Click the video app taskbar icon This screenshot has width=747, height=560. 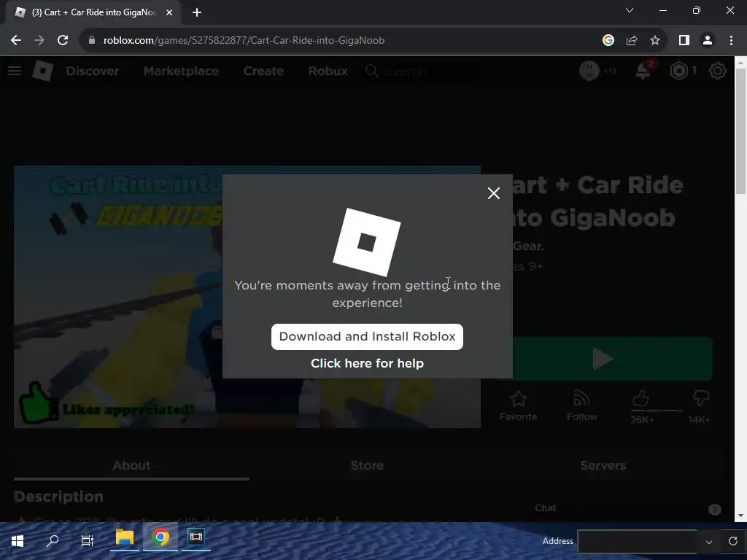coord(196,537)
